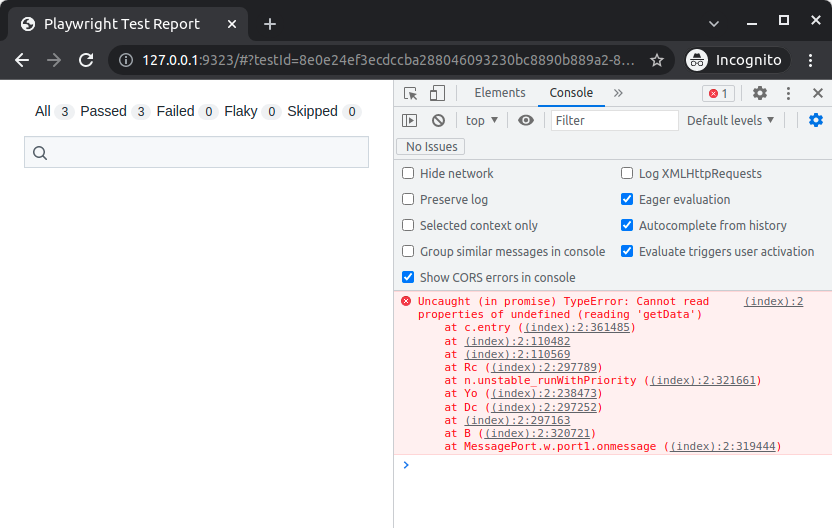Enable Log XMLHttpRequests checkbox
The width and height of the screenshot is (832, 528).
coord(627,173)
